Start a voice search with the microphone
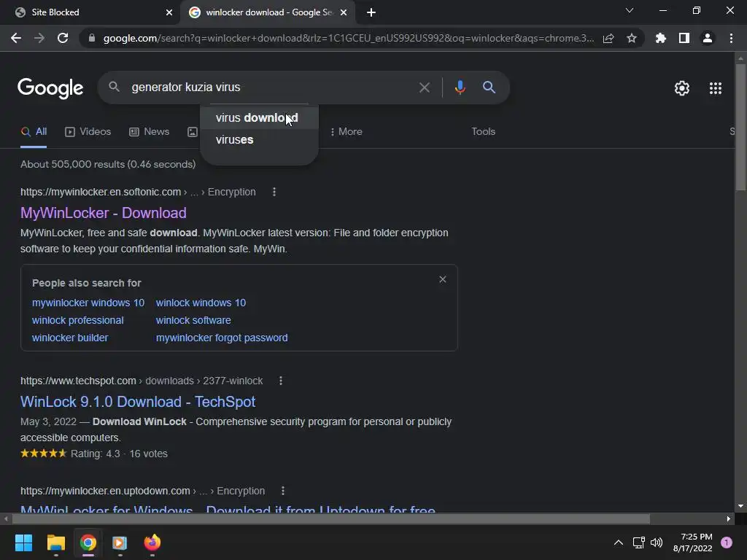The height and width of the screenshot is (560, 747). tap(460, 87)
